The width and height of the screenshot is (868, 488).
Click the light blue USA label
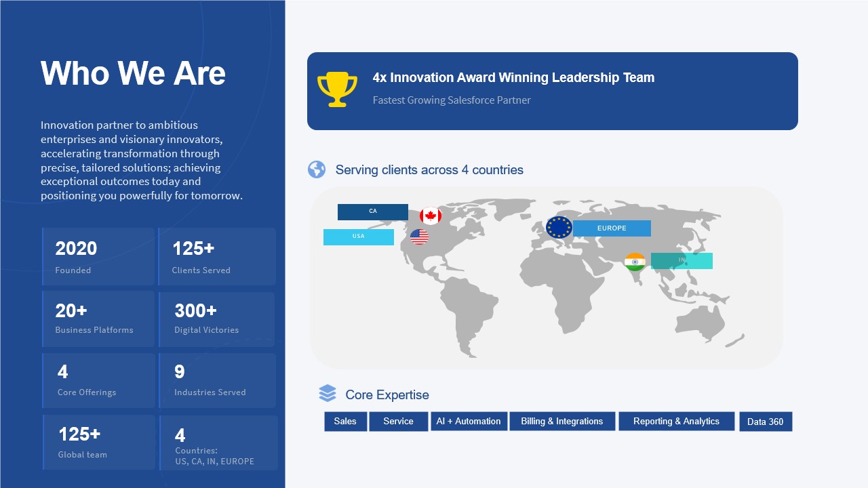(359, 237)
